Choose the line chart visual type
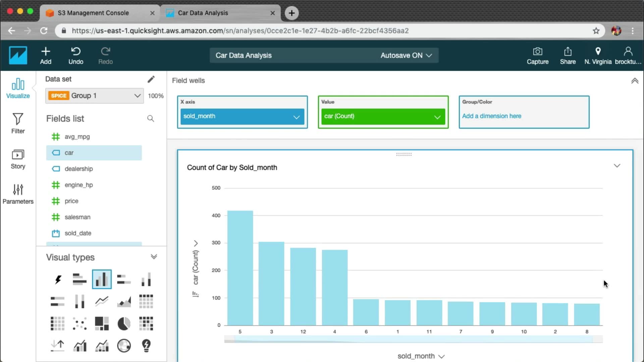This screenshot has width=644, height=362. (x=102, y=301)
